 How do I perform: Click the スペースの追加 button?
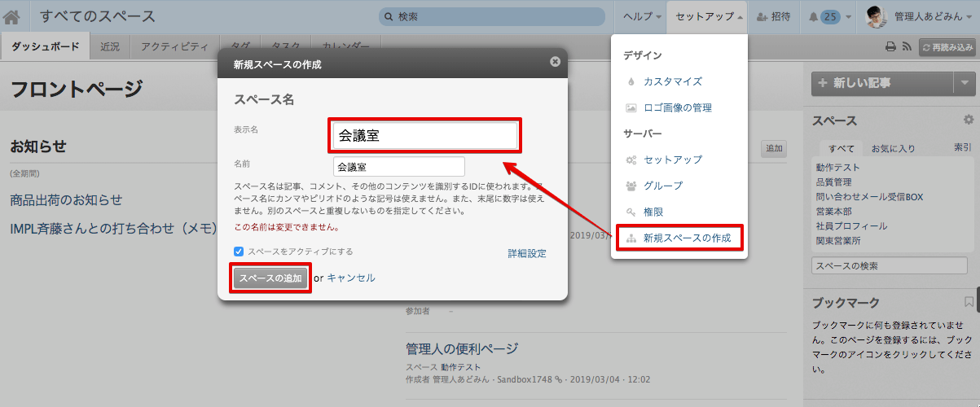(271, 278)
